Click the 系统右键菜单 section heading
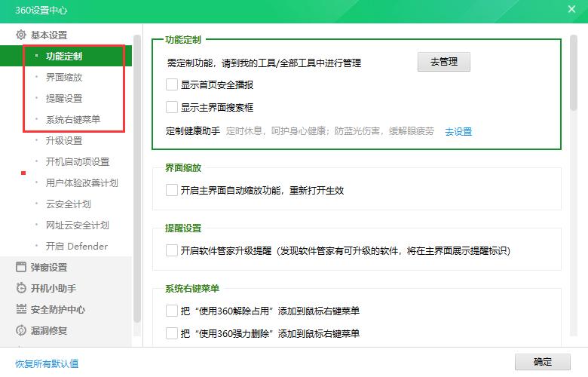 pyautogui.click(x=192, y=289)
